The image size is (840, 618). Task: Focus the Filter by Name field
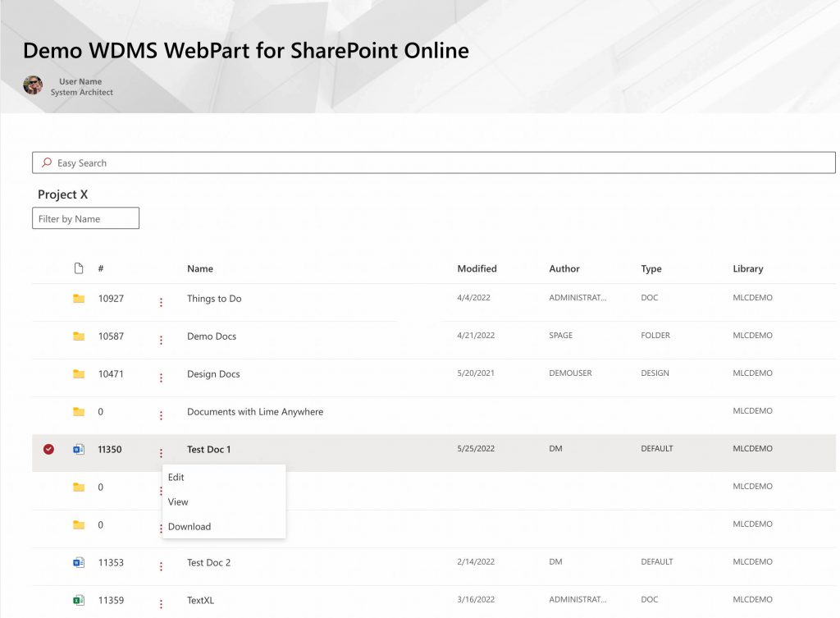(85, 218)
